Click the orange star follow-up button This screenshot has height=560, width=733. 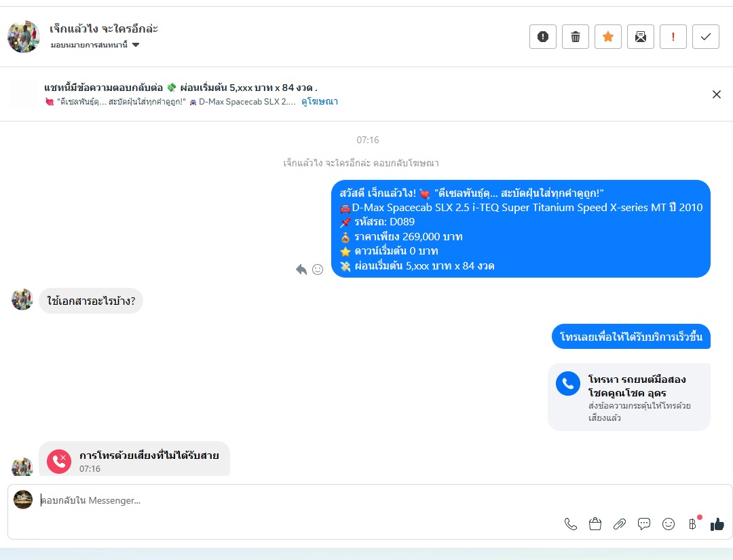[x=607, y=37]
